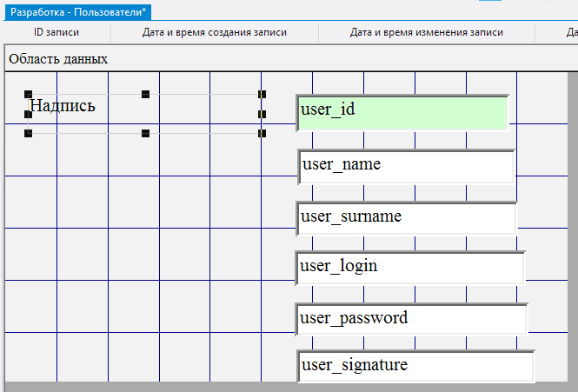This screenshot has width=578, height=392.
Task: Select the user_password text field
Action: [x=412, y=319]
